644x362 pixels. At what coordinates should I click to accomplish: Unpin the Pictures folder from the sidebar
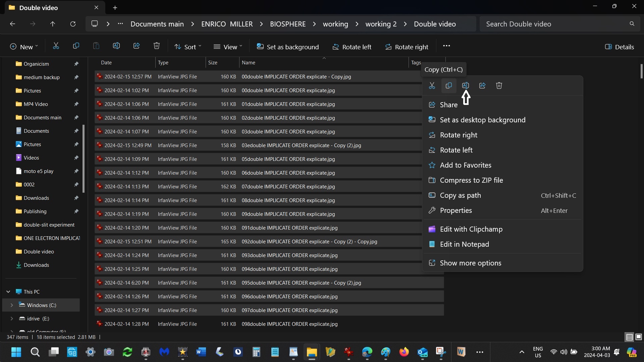coord(76,90)
